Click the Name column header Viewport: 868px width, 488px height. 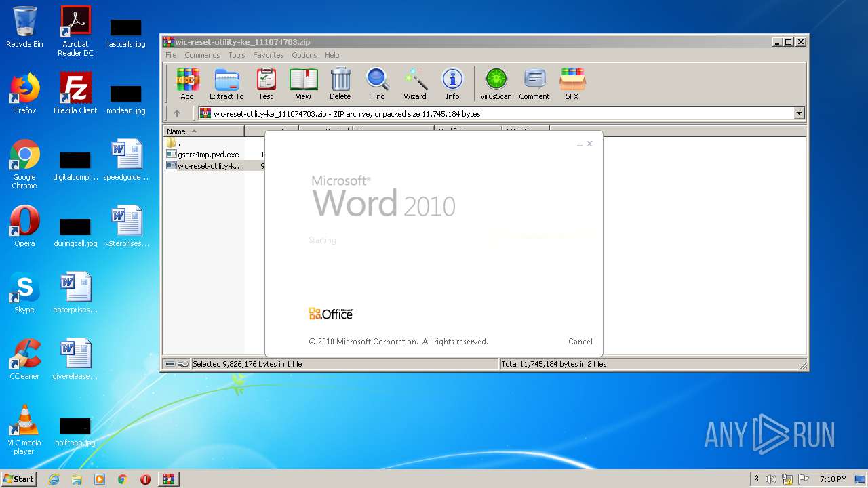click(204, 131)
